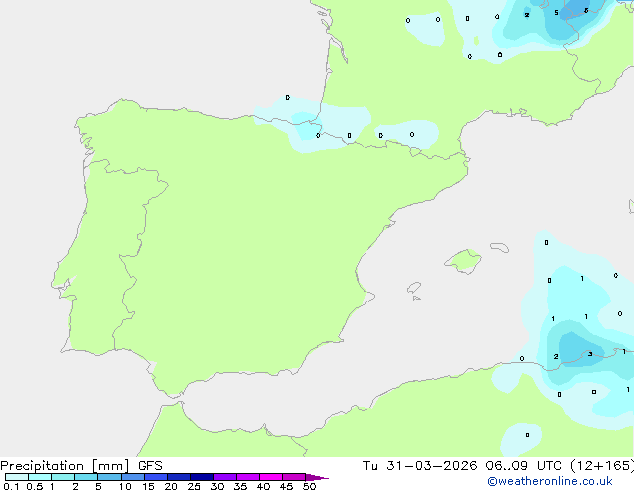Screen dimensions: 634x490
Task: Click the "20" legend scale label
Action: click(171, 486)
